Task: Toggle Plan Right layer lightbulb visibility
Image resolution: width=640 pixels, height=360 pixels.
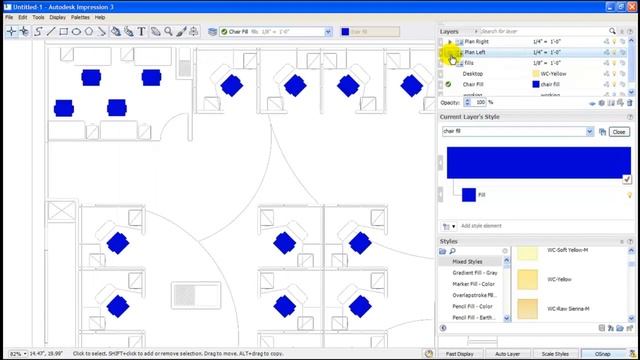Action: tap(614, 42)
